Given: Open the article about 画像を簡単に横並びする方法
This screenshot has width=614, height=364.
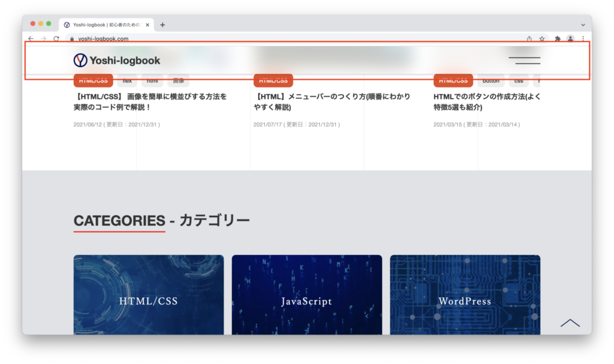Looking at the screenshot, I should (x=150, y=101).
